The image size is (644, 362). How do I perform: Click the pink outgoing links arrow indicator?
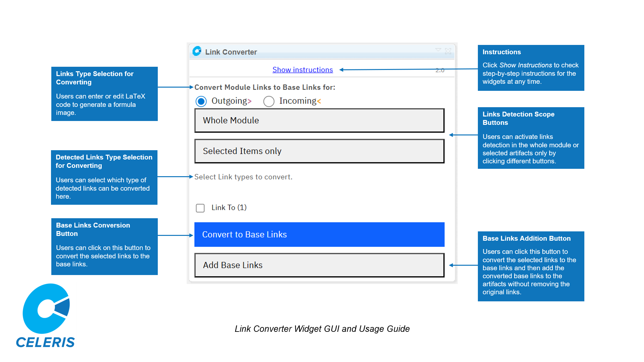click(250, 101)
